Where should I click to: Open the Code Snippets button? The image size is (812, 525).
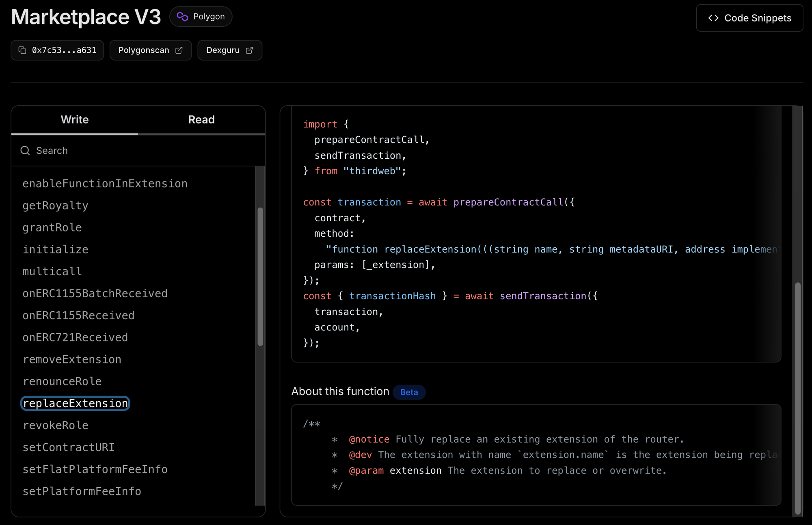point(749,18)
